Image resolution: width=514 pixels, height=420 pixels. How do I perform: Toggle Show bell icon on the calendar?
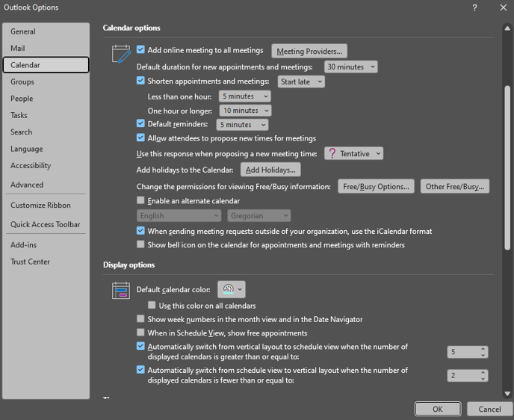click(140, 244)
